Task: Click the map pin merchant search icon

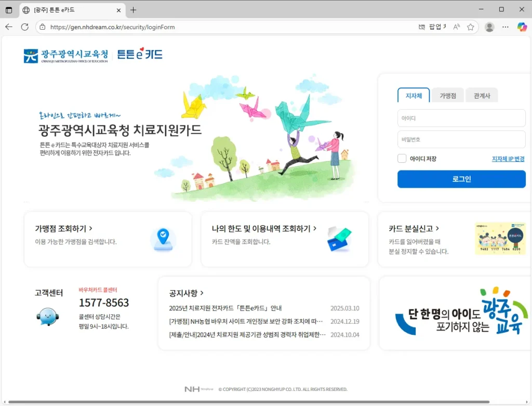Action: (163, 239)
